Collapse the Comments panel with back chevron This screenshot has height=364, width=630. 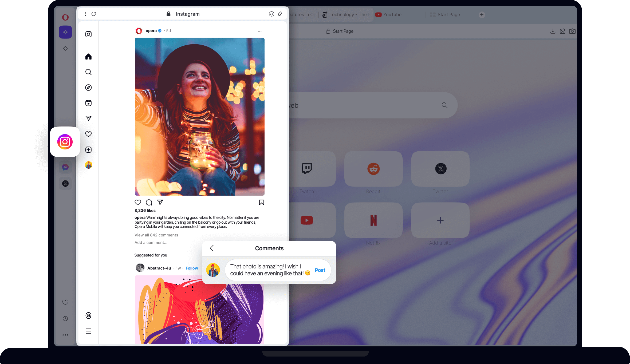click(x=212, y=248)
